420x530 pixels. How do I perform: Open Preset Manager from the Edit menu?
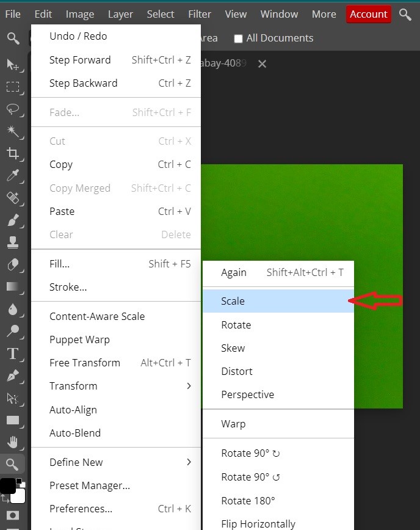click(90, 485)
